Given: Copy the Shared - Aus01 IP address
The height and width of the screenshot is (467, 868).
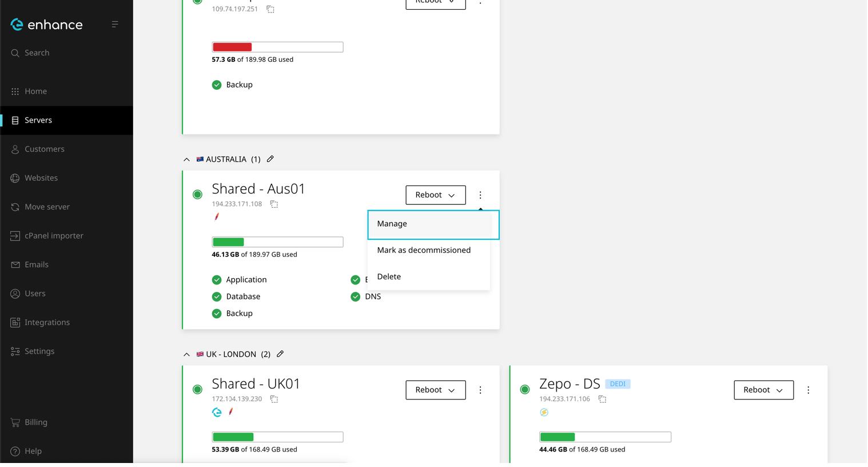Looking at the screenshot, I should (x=274, y=204).
